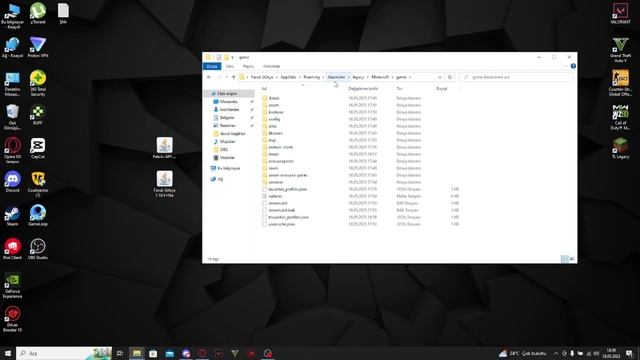The width and height of the screenshot is (640, 360).
Task: Select the Recycle Bin desktop icon
Action: [12, 117]
